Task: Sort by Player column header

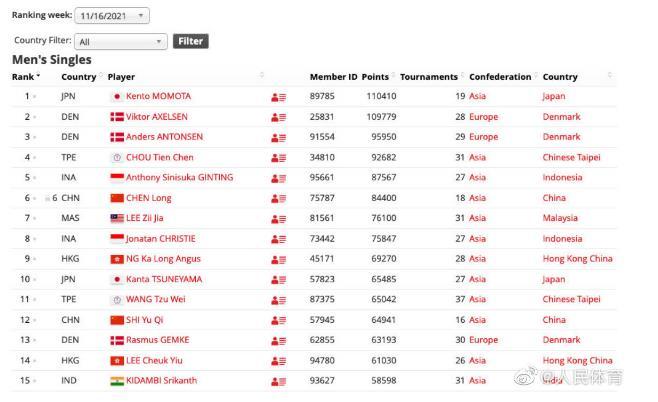Action: coord(121,77)
